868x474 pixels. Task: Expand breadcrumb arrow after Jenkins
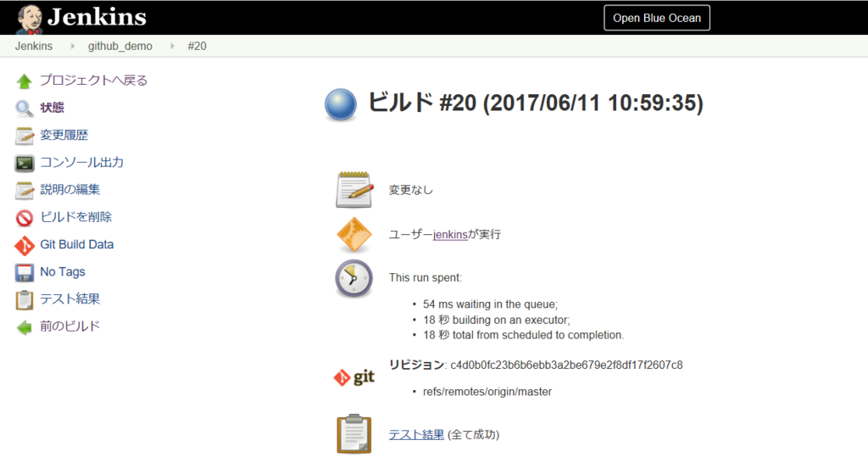(x=73, y=46)
